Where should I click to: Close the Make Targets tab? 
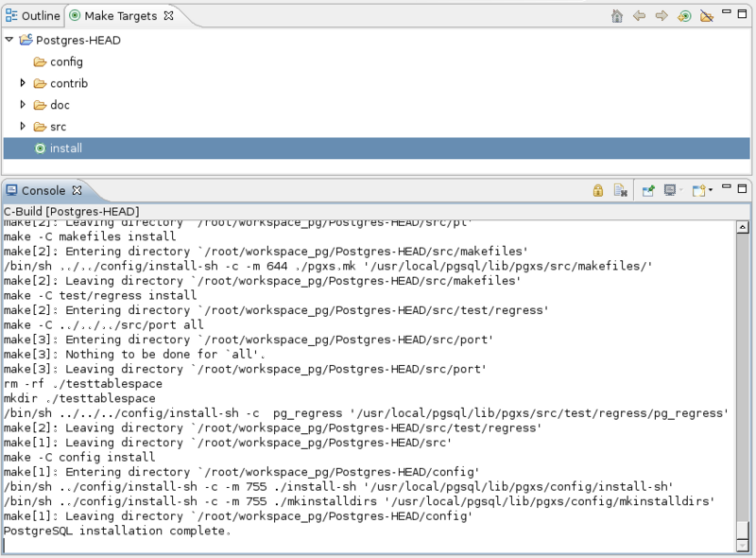168,16
